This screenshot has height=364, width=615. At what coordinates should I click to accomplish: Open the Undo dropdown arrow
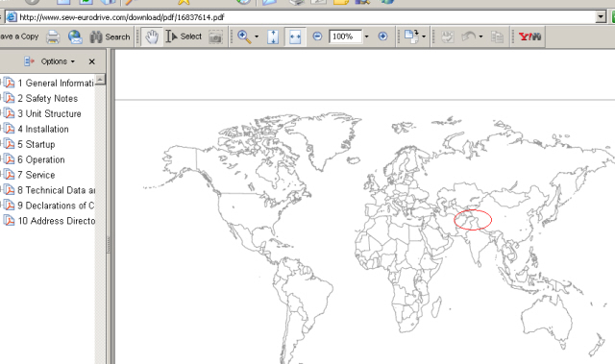pyautogui.click(x=481, y=36)
